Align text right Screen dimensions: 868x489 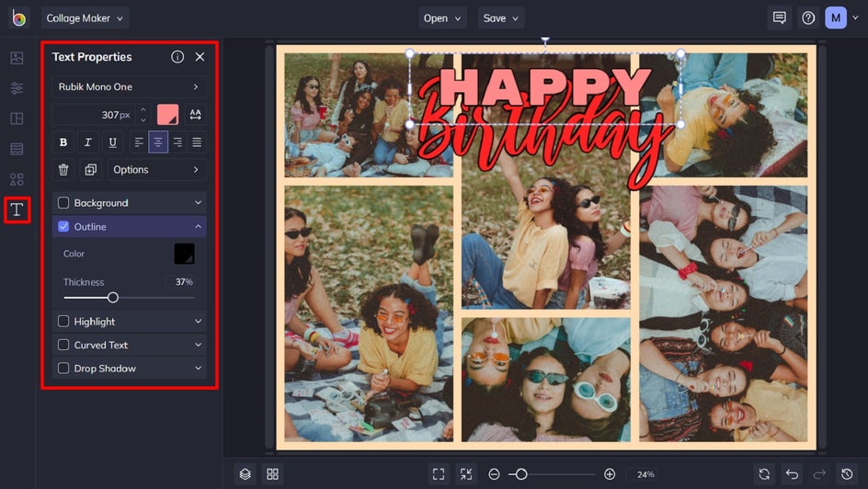click(x=177, y=142)
